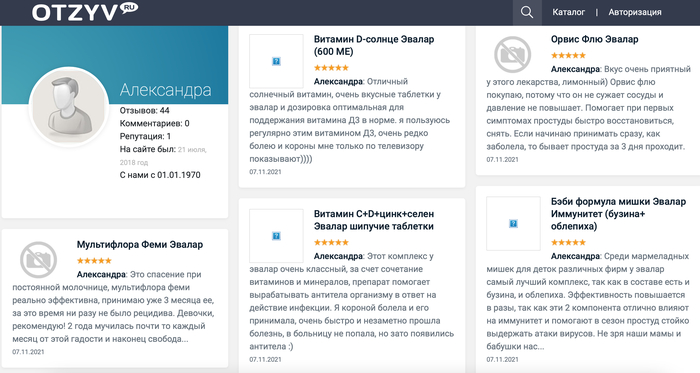Open the Орвис Флю Эвалар review title

pos(594,39)
